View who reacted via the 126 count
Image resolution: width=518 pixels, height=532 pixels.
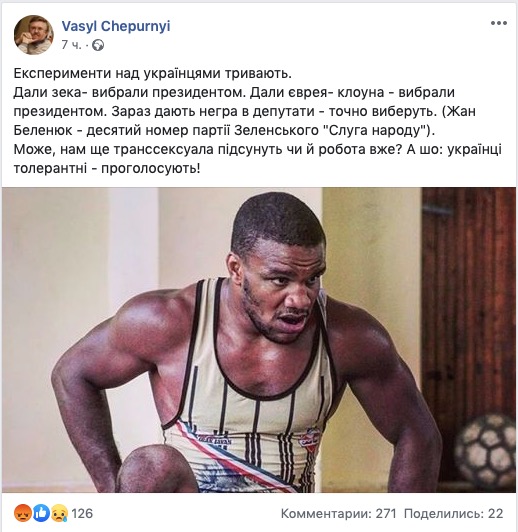[82, 514]
